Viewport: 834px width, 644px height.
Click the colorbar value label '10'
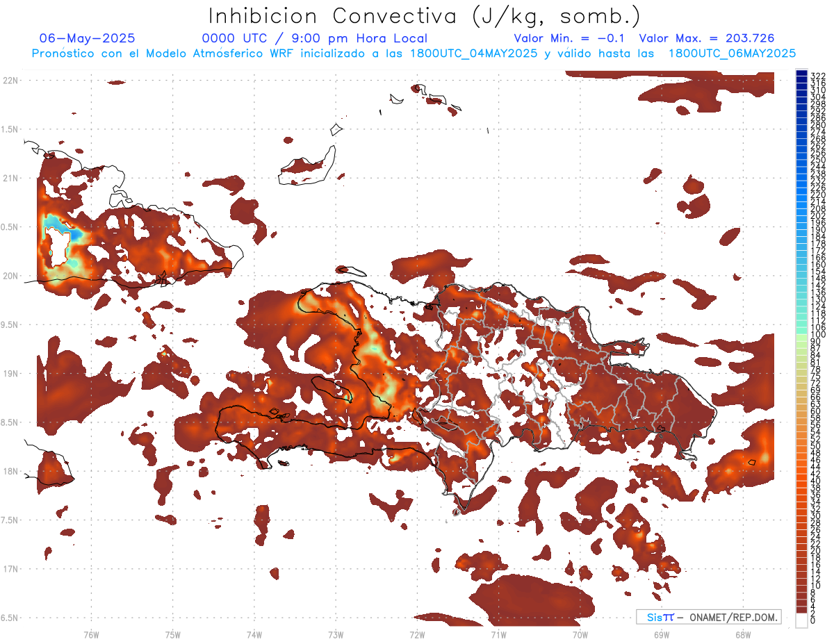tap(816, 586)
